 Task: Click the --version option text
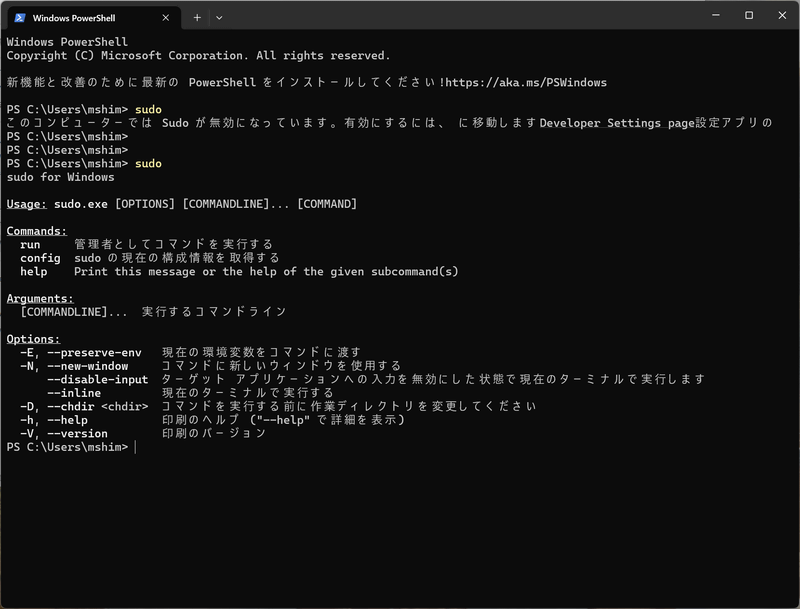(x=77, y=433)
